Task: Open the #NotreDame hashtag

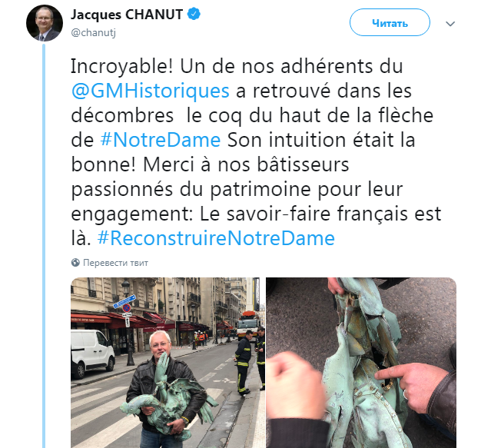Action: click(x=161, y=140)
